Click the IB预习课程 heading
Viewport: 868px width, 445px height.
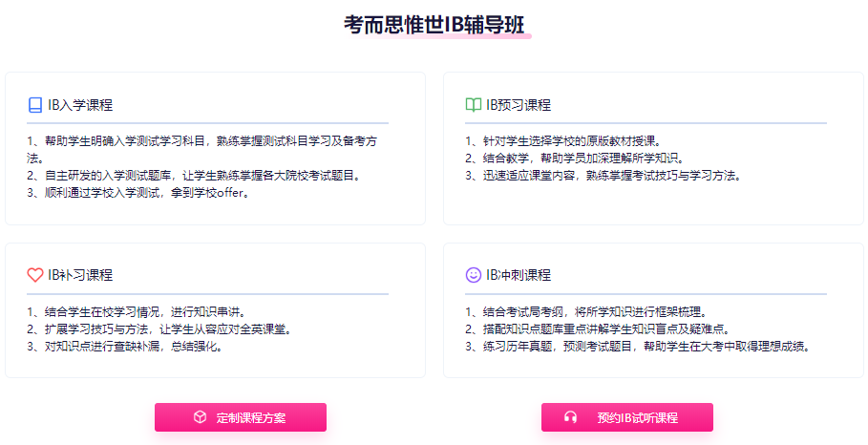pyautogui.click(x=519, y=105)
